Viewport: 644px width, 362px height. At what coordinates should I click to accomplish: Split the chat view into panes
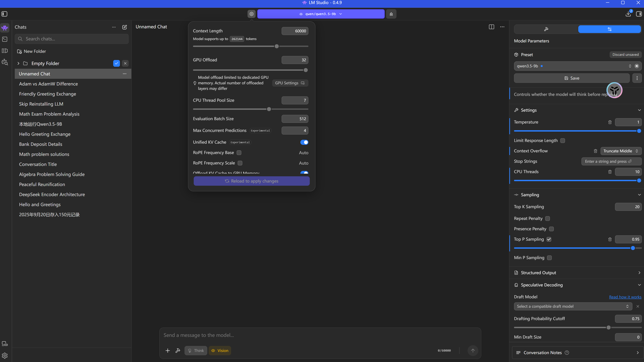pos(492,27)
